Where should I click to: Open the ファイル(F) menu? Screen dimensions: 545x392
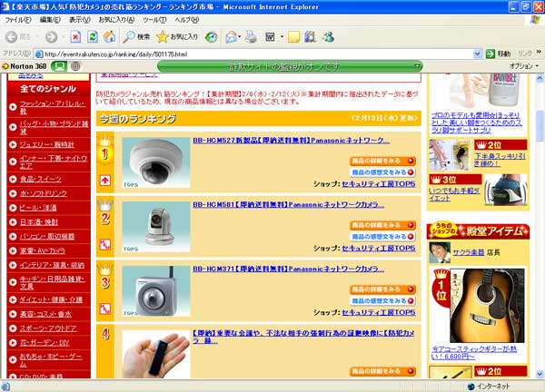(x=18, y=20)
